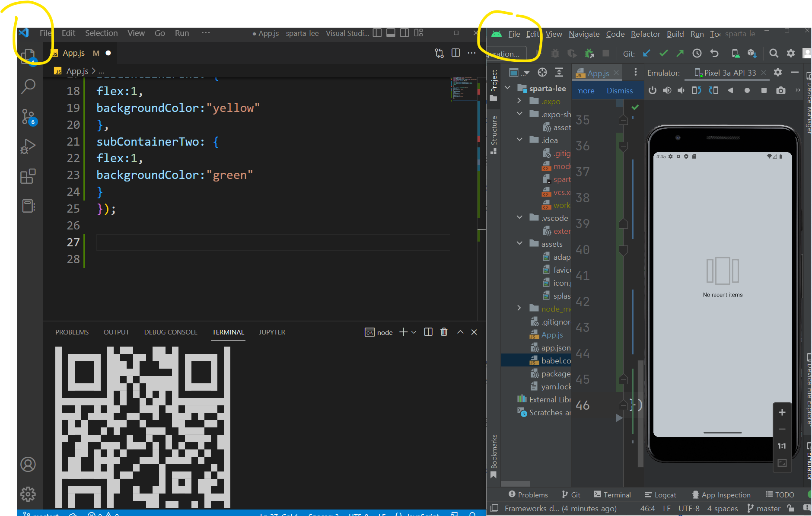
Task: Lower the emulator volume
Action: (681, 90)
